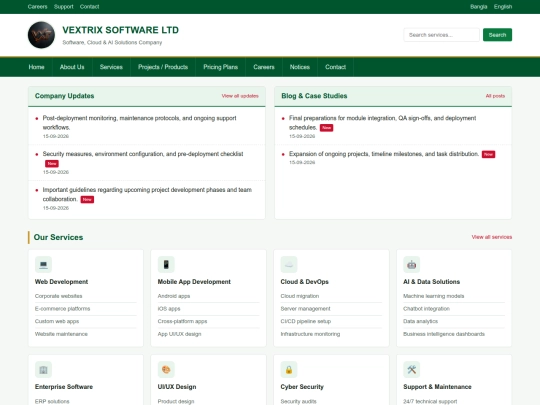The image size is (540, 405).
Task: Click New badge on expansion of projects post
Action: (488, 154)
